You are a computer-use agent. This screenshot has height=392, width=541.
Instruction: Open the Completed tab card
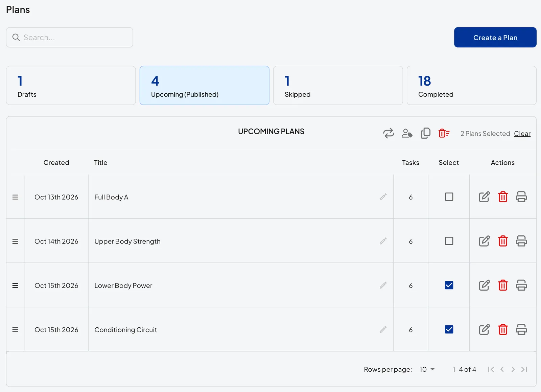pyautogui.click(x=472, y=86)
